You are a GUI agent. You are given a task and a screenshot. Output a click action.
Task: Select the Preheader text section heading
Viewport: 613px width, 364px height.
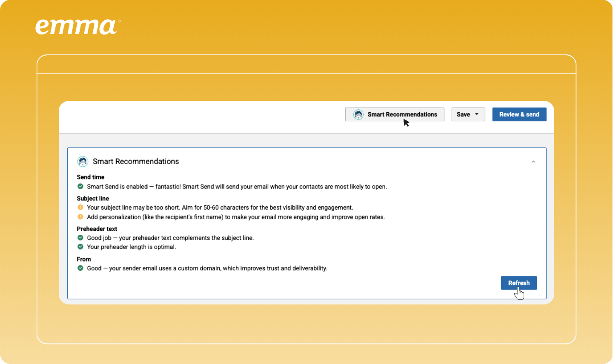point(97,229)
